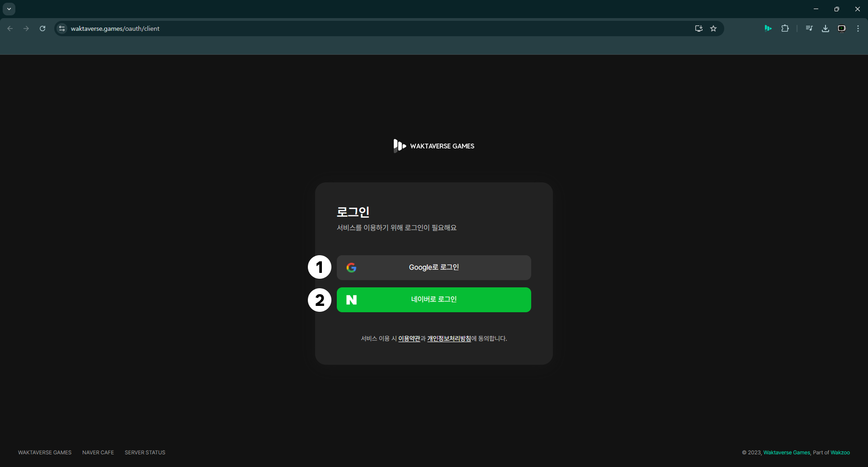Open the Extensions puzzle icon
The image size is (868, 467).
pyautogui.click(x=785, y=29)
